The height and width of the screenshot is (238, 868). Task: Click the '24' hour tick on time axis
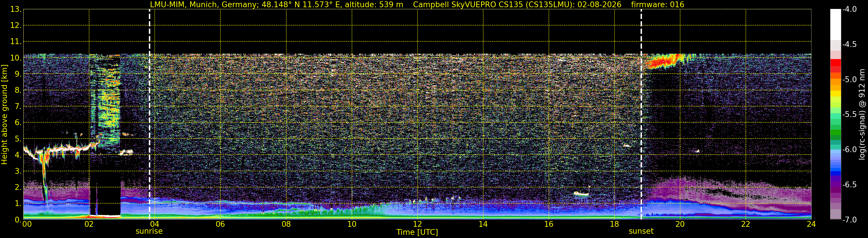point(811,224)
